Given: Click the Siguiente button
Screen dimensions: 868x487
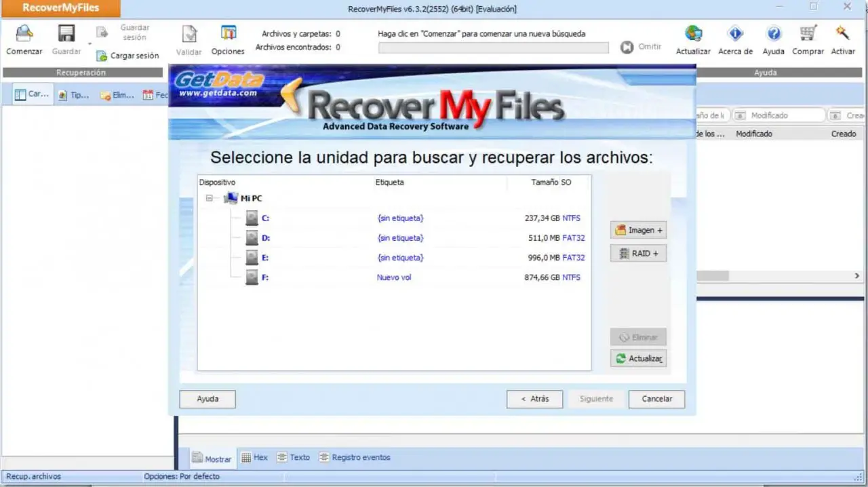Looking at the screenshot, I should pyautogui.click(x=596, y=399).
